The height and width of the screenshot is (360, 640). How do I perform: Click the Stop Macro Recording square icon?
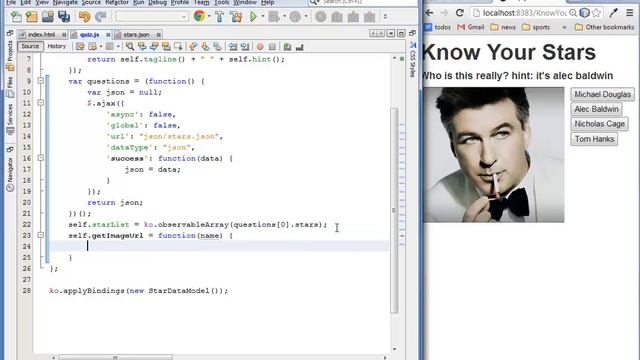[x=272, y=47]
